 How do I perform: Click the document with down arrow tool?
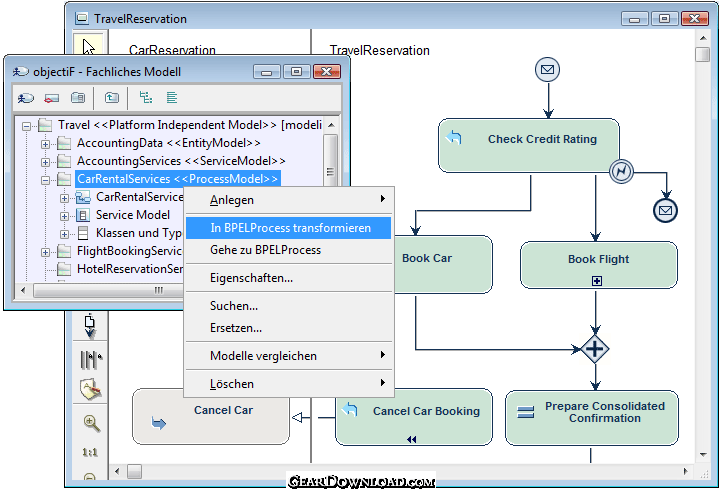[x=90, y=326]
